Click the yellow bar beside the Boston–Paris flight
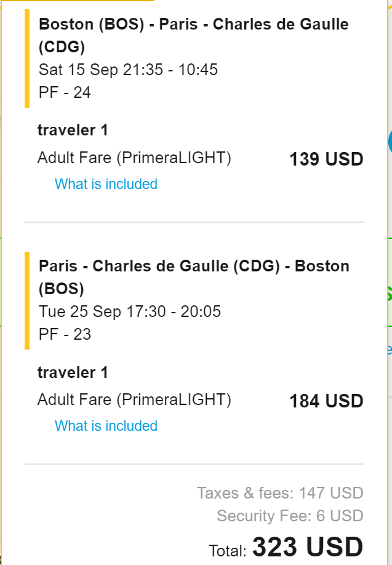This screenshot has height=565, width=392. pyautogui.click(x=27, y=58)
